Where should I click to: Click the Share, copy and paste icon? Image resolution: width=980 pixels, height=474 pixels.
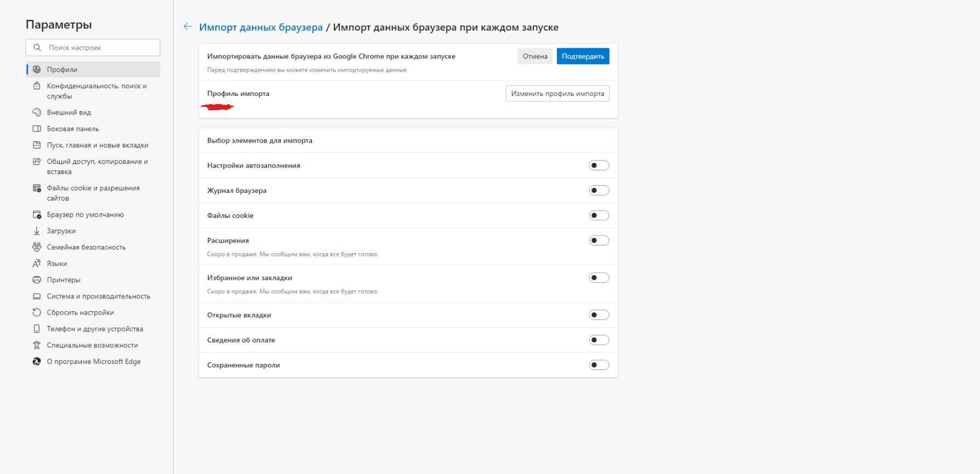coord(37,162)
